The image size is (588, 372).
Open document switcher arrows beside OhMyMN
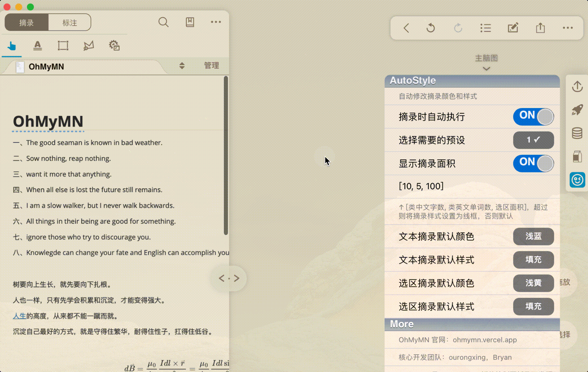(182, 66)
